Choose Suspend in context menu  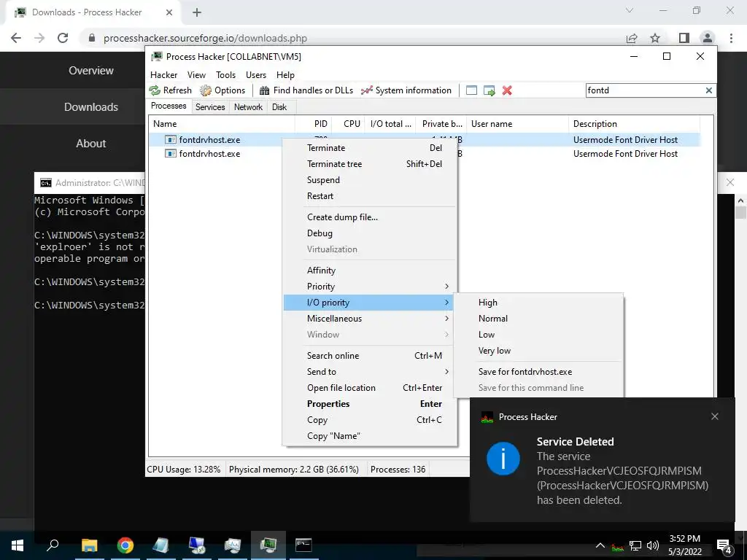(370, 180)
